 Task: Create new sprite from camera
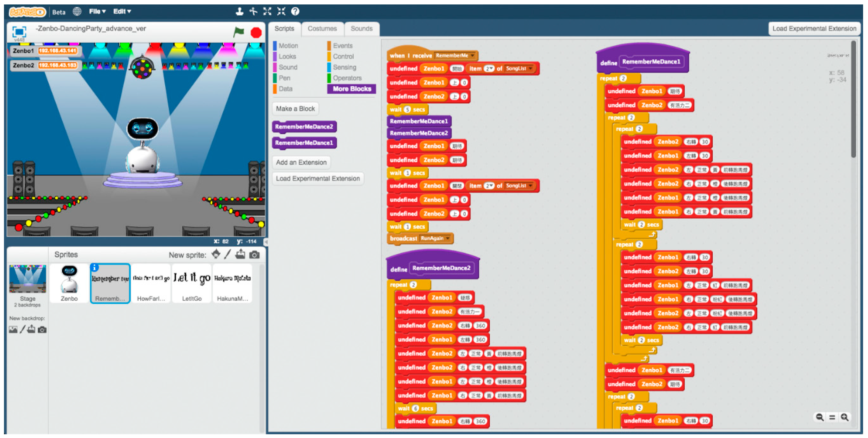(254, 255)
